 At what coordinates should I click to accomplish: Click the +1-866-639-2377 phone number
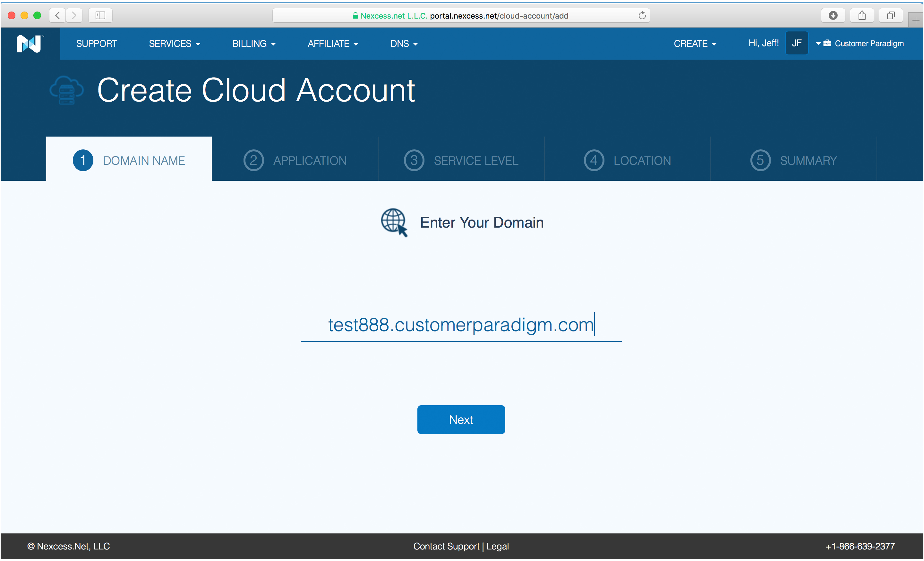tap(860, 546)
